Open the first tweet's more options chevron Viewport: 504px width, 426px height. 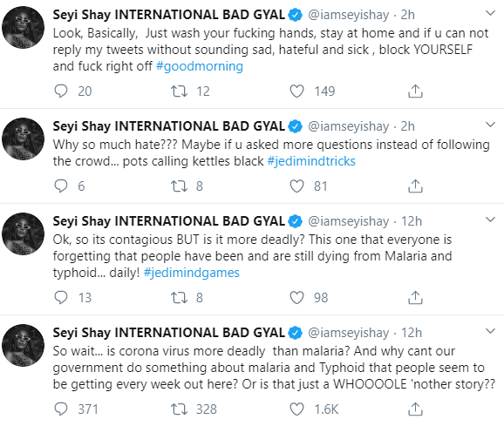coord(490,13)
